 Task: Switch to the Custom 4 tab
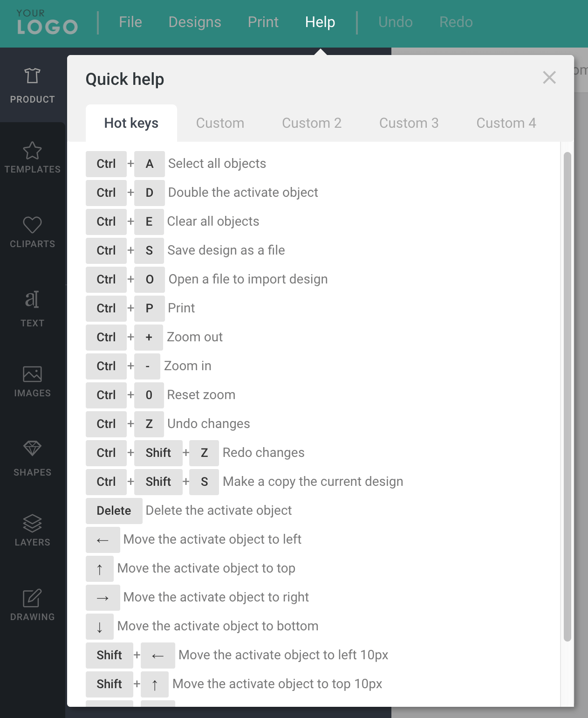[x=506, y=123]
